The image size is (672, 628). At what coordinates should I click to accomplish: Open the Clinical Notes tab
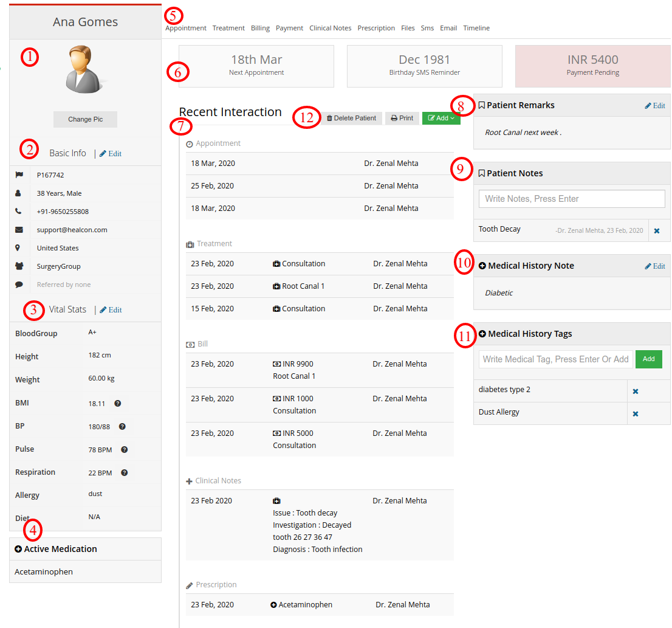tap(330, 28)
